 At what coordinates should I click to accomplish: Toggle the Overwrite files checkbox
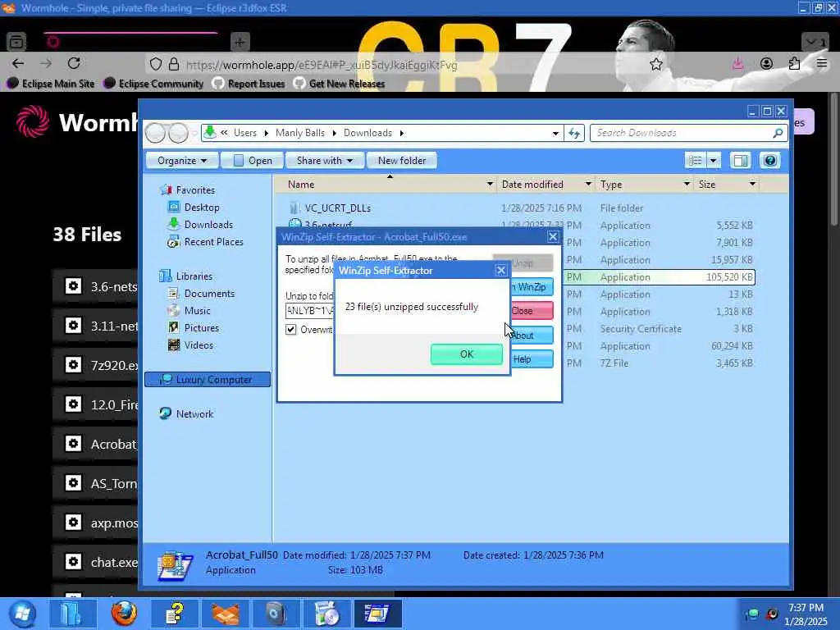click(x=291, y=330)
